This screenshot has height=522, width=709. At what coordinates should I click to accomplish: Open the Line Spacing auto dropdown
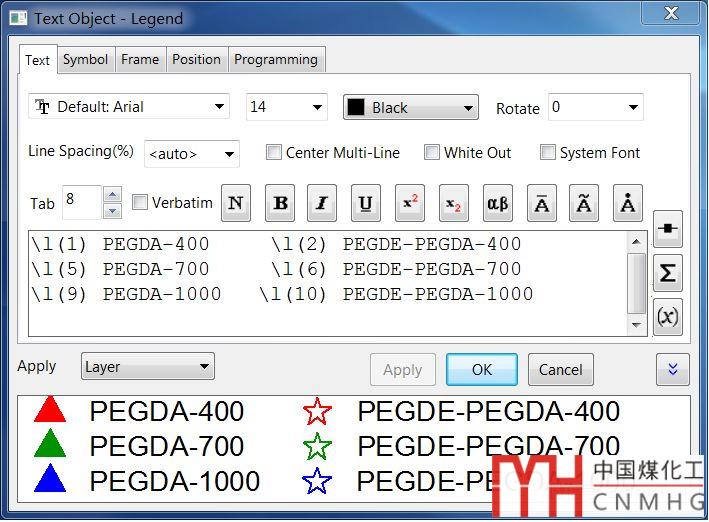click(x=192, y=154)
